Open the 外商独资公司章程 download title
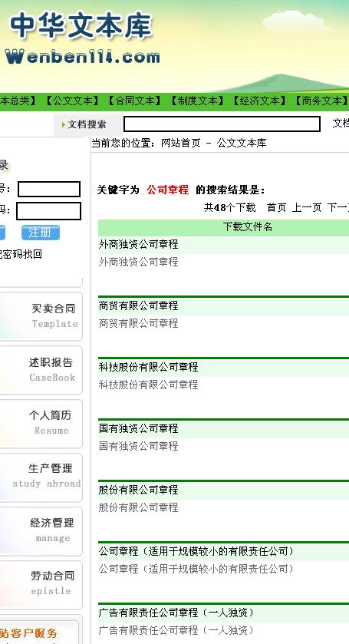 (138, 244)
